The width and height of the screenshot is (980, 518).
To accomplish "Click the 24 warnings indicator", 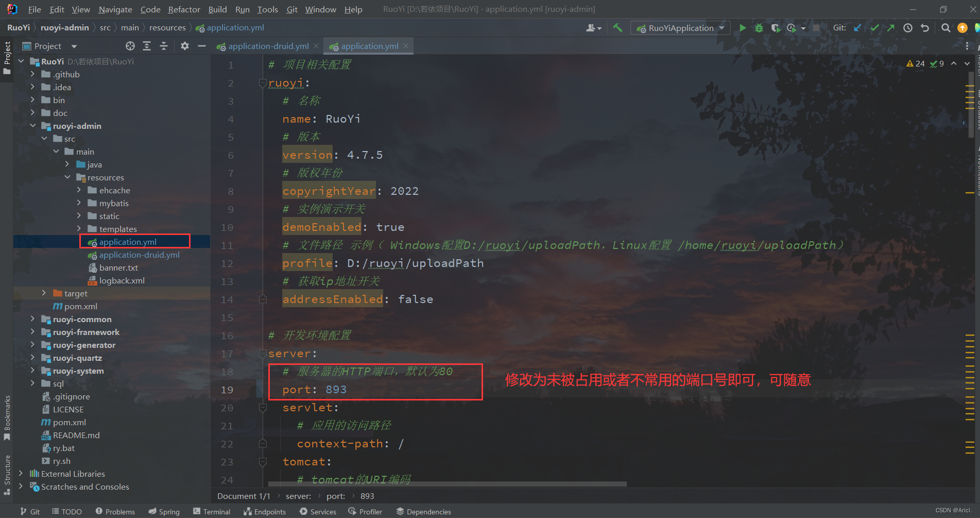I will [916, 63].
